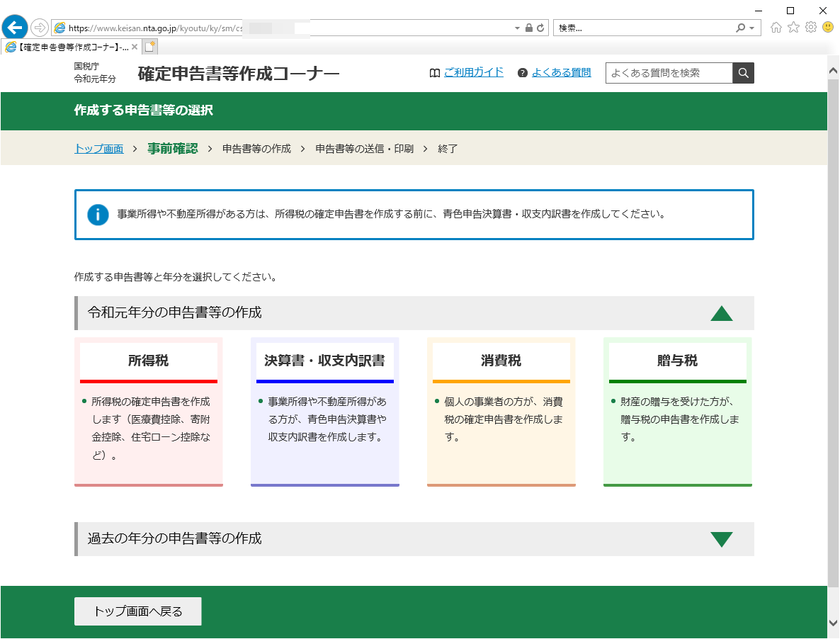
Task: Click the browser back arrow button
Action: [15, 28]
